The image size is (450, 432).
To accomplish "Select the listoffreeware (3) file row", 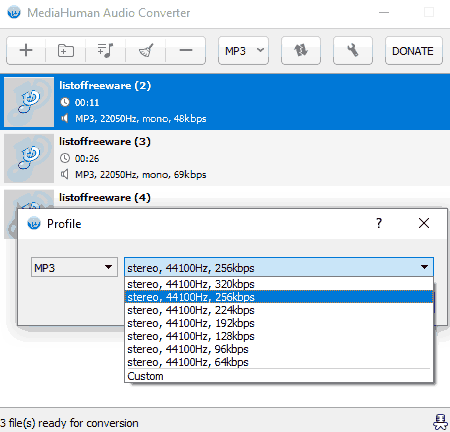I will pyautogui.click(x=225, y=158).
